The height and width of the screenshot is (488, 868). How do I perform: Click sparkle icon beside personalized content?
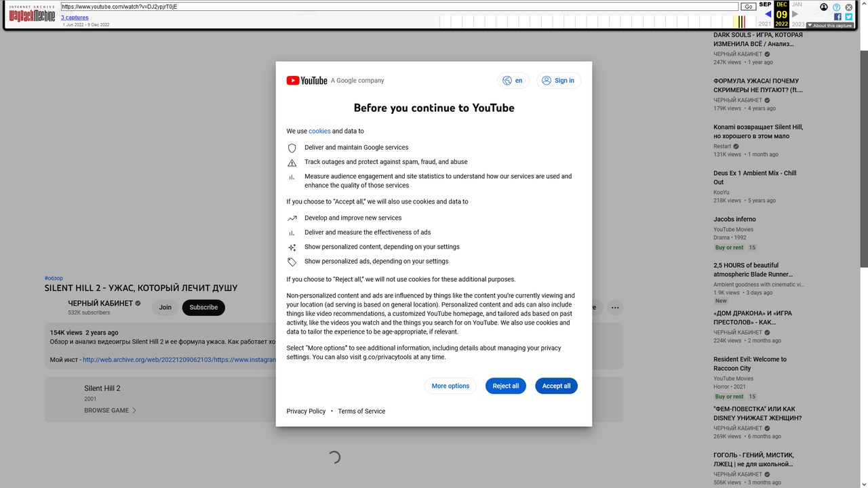point(292,247)
